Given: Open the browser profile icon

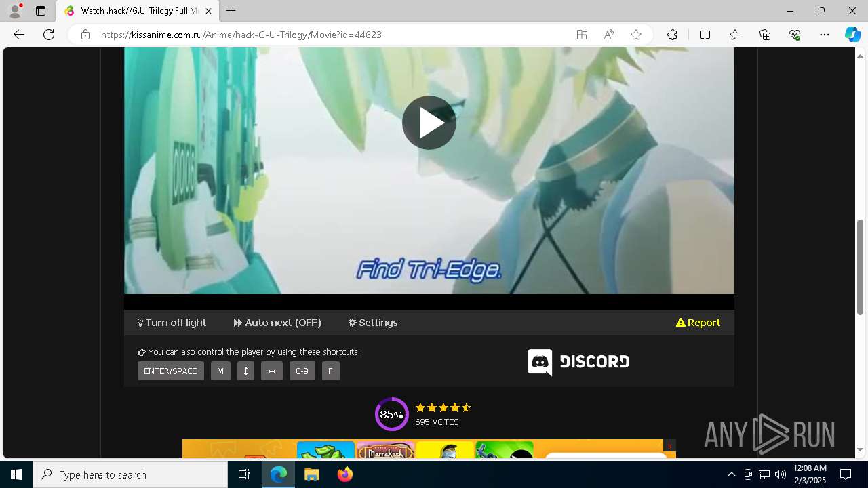Looking at the screenshot, I should point(15,11).
